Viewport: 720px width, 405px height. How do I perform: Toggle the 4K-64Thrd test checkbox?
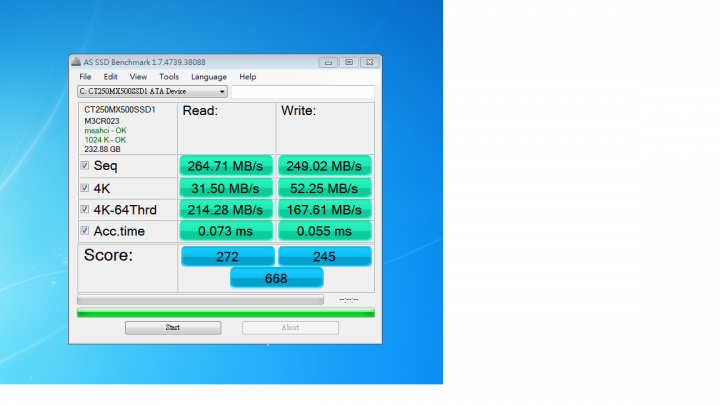point(85,209)
